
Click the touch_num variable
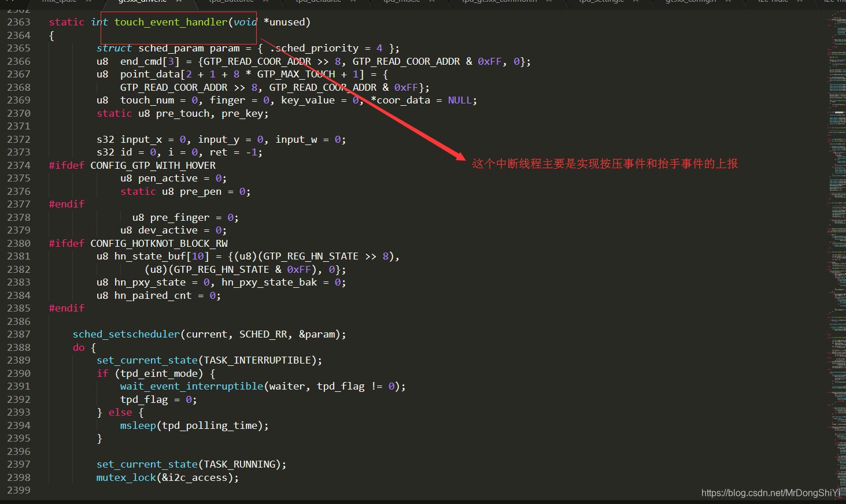147,100
